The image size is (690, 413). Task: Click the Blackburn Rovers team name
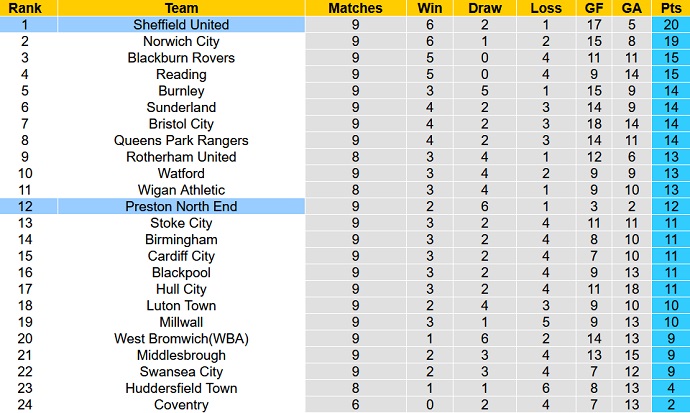click(x=181, y=58)
